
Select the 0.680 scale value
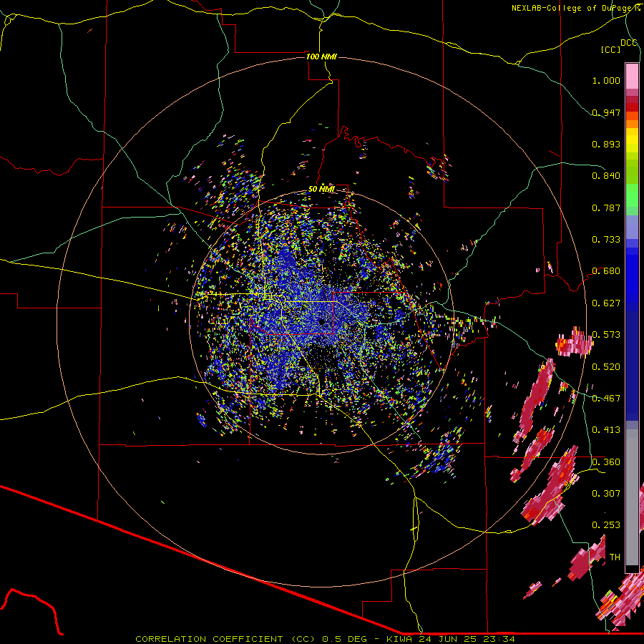click(x=606, y=271)
